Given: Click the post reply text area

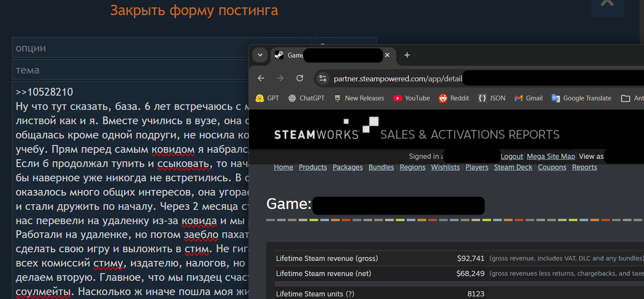Looking at the screenshot, I should 131,190.
